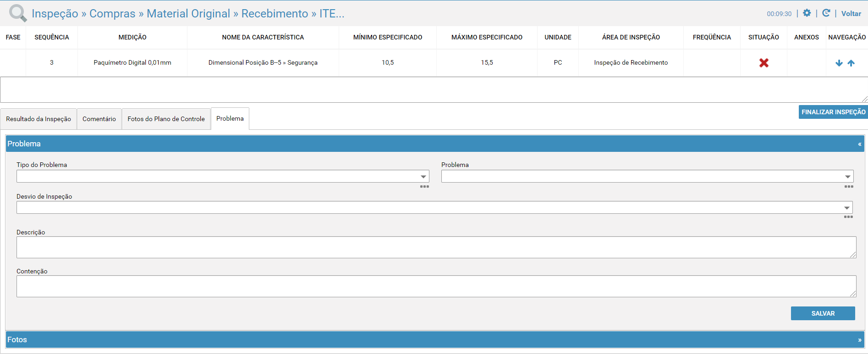Click the maximum value 15,5 cell

(x=487, y=62)
